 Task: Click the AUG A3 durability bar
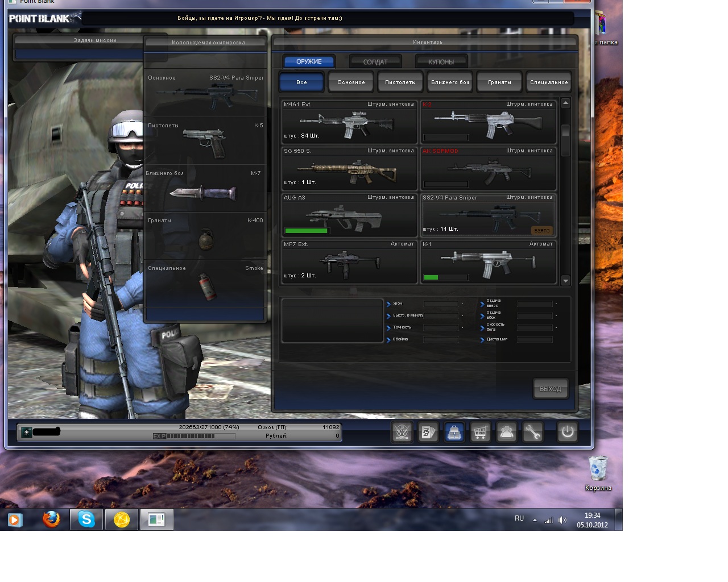(x=307, y=231)
